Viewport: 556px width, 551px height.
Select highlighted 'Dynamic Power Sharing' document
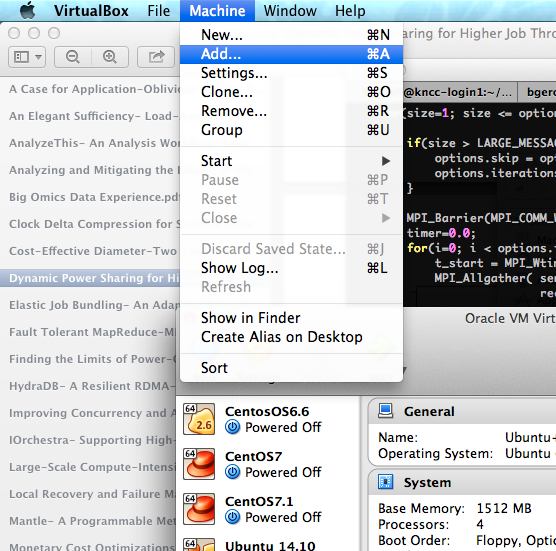(x=90, y=278)
